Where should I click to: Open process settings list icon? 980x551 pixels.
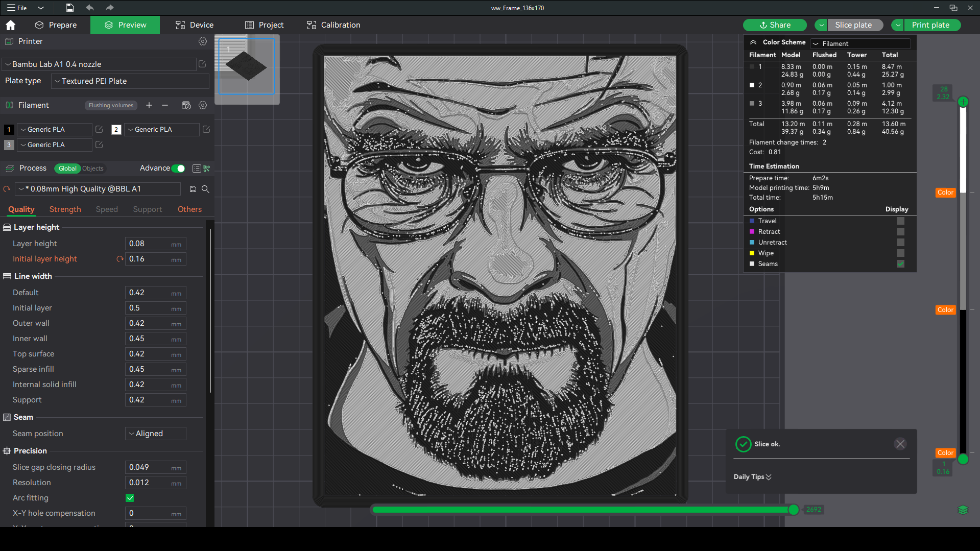click(x=197, y=168)
